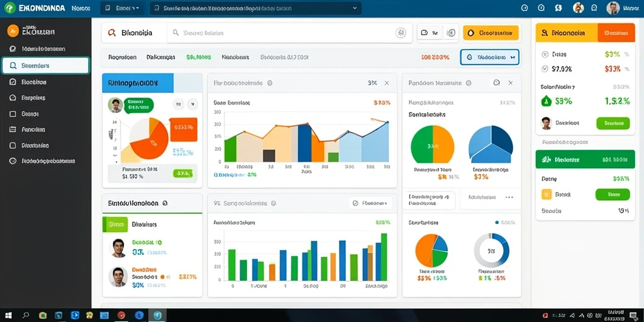The width and height of the screenshot is (644, 322).
Task: Open the blue outlined dropdown button below the orange button
Action: pos(489,57)
